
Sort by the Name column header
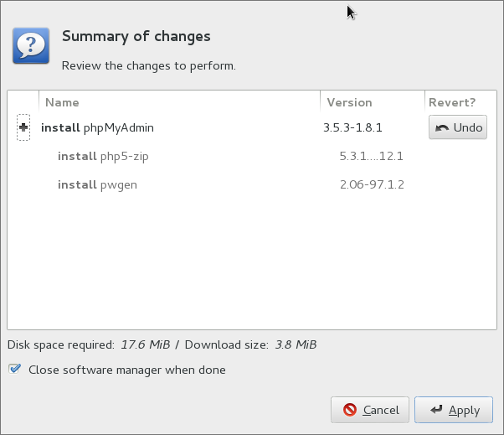(179, 102)
